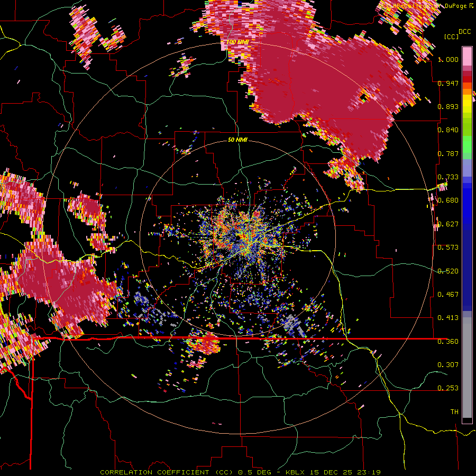Click the 0.787 scale label
Image resolution: width=476 pixels, height=476 pixels.
pyautogui.click(x=448, y=153)
